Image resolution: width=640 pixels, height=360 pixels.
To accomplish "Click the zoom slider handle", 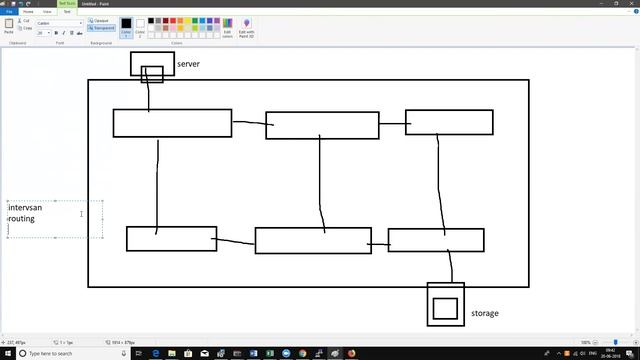I will pos(616,342).
